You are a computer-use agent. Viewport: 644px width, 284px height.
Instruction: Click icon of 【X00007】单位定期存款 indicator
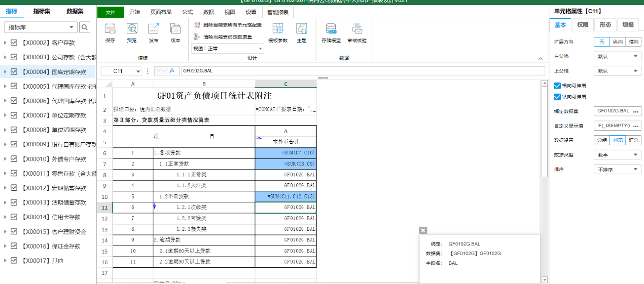tap(14, 115)
